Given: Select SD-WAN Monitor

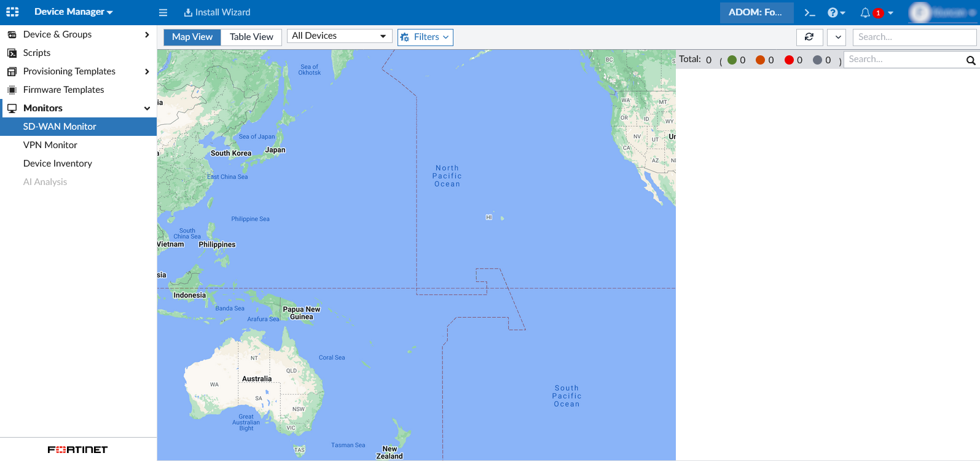Looking at the screenshot, I should pos(78,127).
